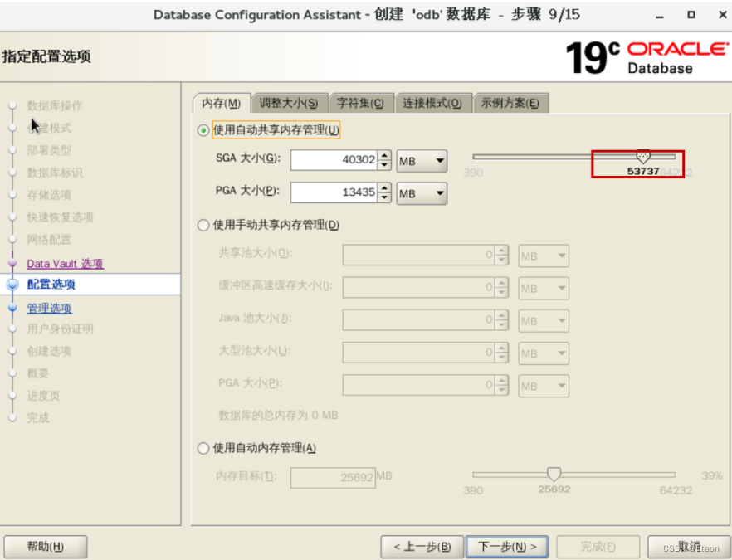Proceed with the 下一步(N) button
Viewport: 732px width, 560px height.
pos(507,547)
